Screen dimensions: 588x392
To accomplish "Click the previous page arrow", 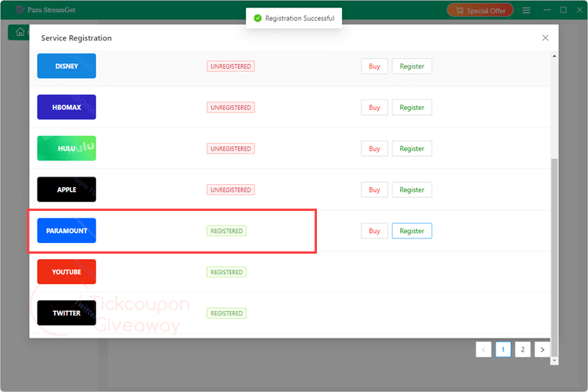I will (483, 350).
